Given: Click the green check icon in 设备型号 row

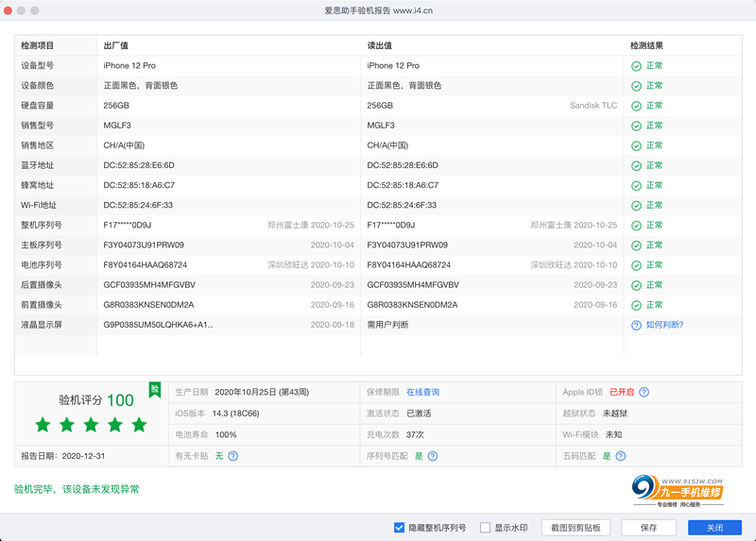Looking at the screenshot, I should pos(636,66).
